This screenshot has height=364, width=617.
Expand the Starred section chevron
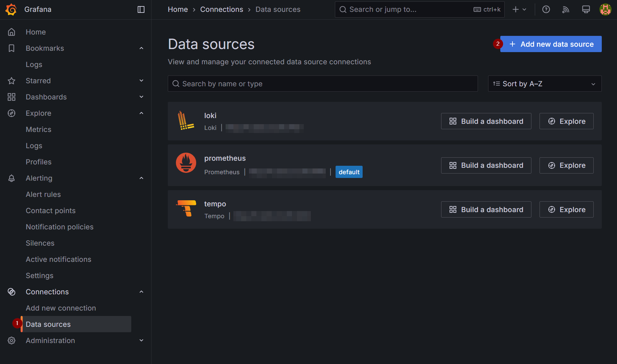[x=141, y=81]
